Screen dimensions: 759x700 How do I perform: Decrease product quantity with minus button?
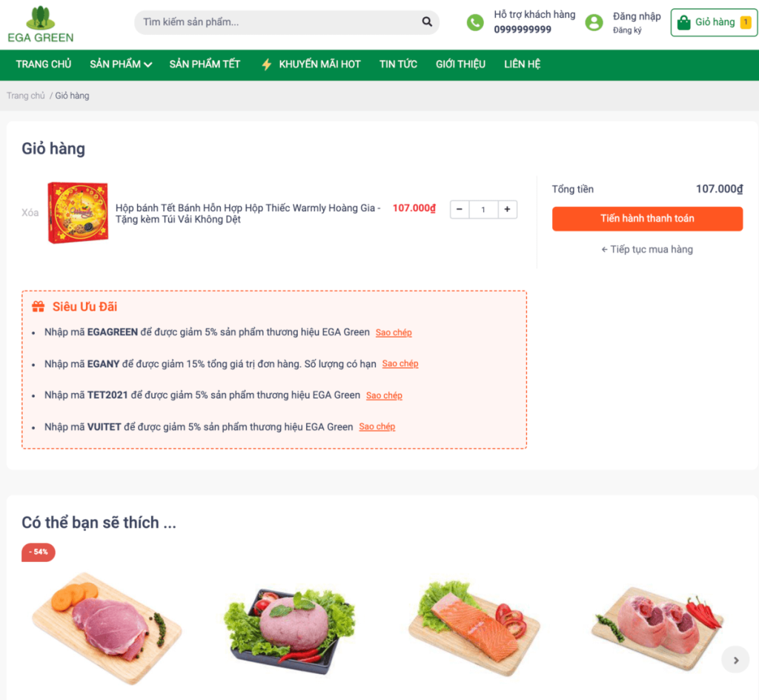(x=460, y=209)
